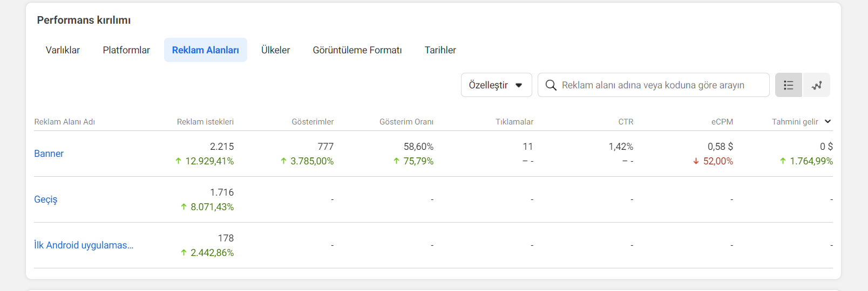The image size is (868, 291).
Task: Open the Geçiş ad placement link
Action: pyautogui.click(x=45, y=199)
